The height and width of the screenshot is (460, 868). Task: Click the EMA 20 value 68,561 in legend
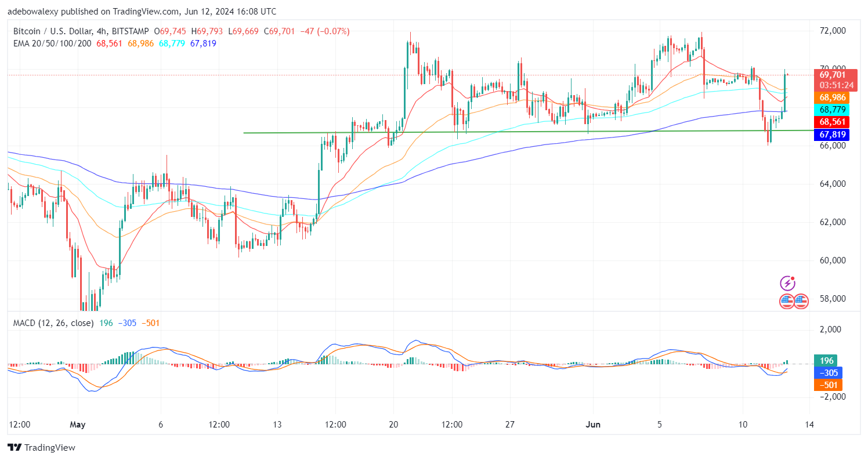point(109,44)
